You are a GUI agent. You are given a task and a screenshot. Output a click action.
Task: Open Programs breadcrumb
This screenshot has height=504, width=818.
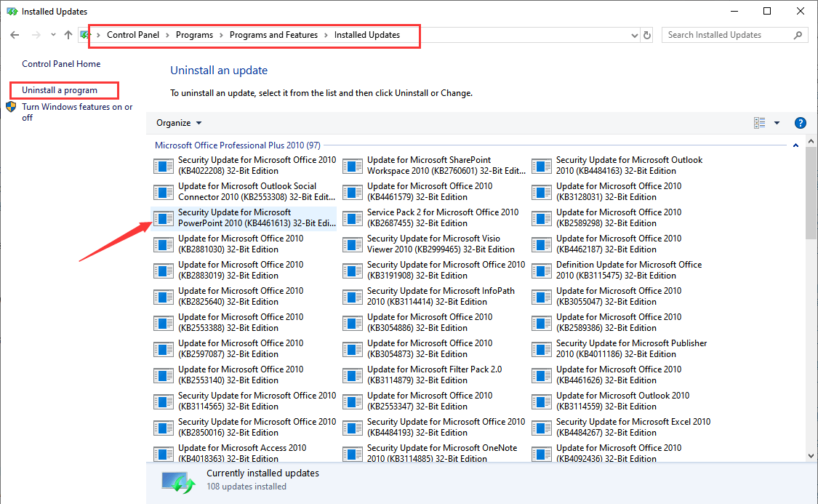pyautogui.click(x=194, y=35)
